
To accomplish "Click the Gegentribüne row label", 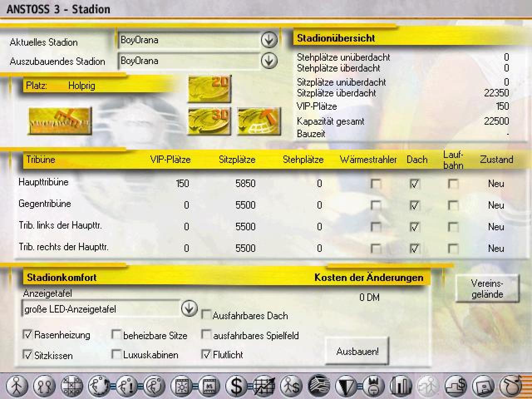I will pyautogui.click(x=45, y=204).
